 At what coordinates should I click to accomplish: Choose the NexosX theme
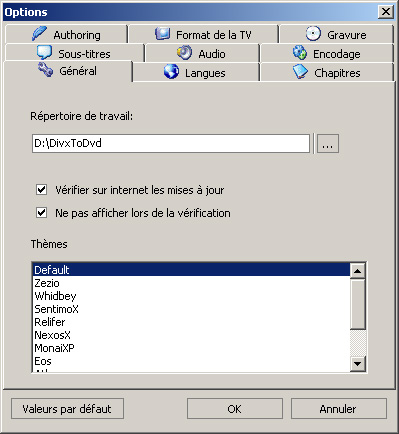tap(191, 335)
